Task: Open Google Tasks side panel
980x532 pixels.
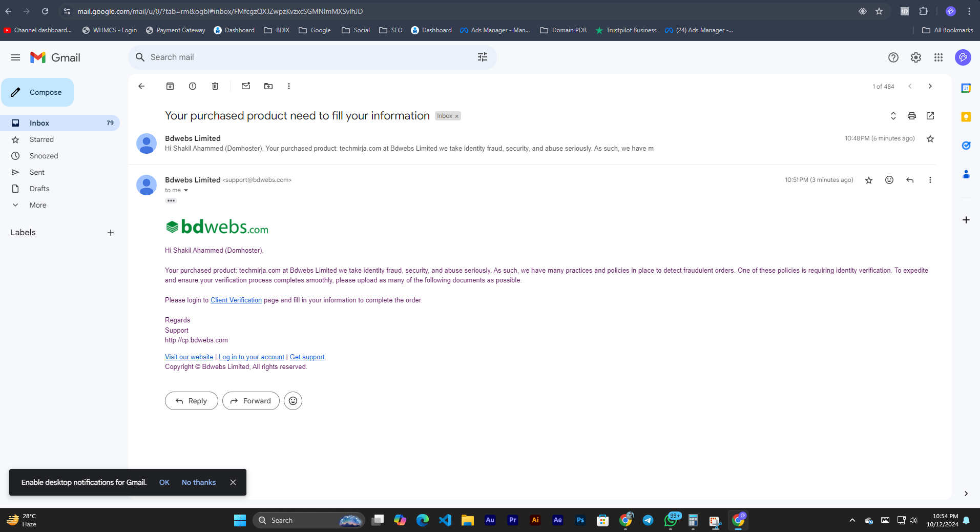Action: click(966, 146)
